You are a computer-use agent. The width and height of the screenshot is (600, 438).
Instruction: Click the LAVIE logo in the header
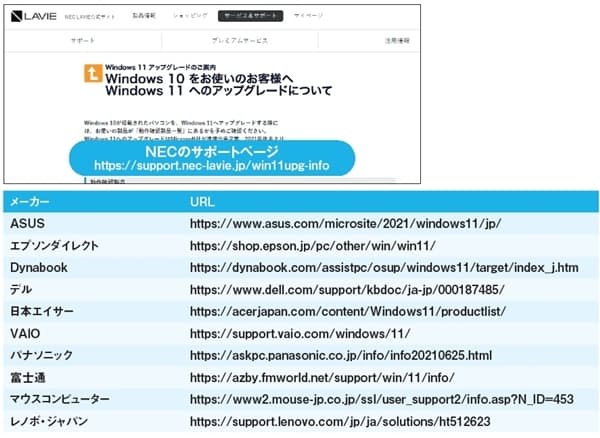click(30, 16)
